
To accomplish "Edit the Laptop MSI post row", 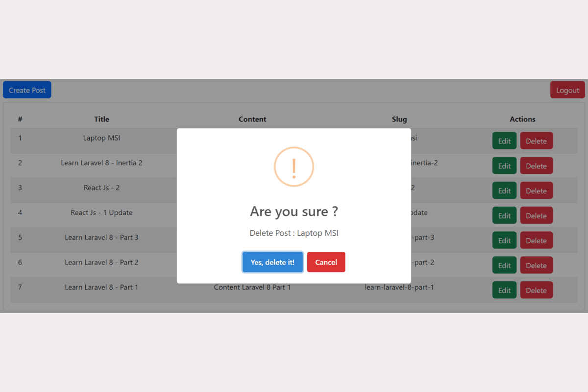I will click(504, 141).
